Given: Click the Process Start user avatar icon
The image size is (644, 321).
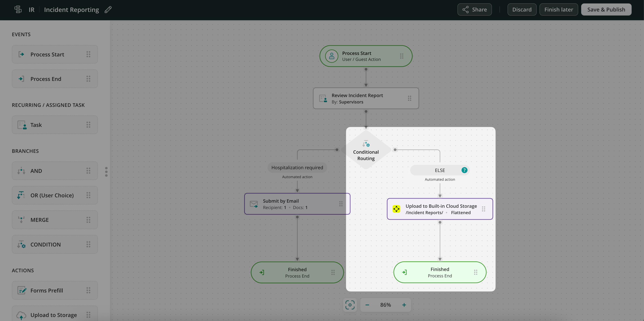Looking at the screenshot, I should tap(332, 56).
